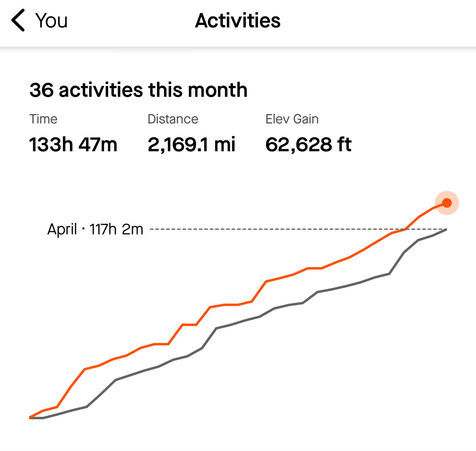Tap the 2,169.1 mi distance value
This screenshot has width=476, height=451.
pyautogui.click(x=191, y=144)
